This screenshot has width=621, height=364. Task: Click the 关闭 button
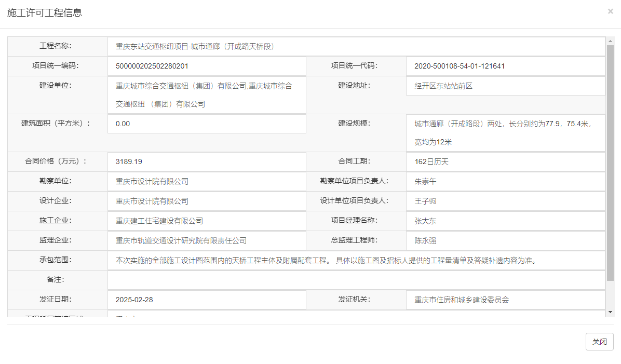click(599, 342)
